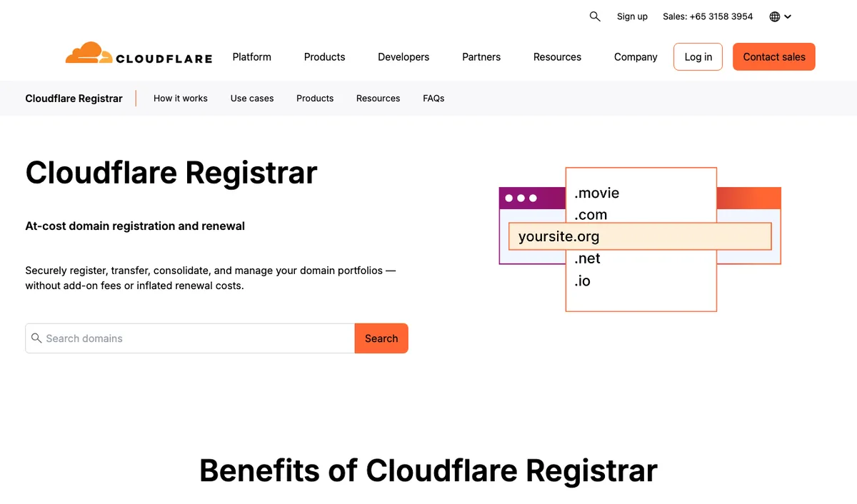This screenshot has width=857, height=504.
Task: Select the Cloudflare Registrar subnav title
Action: [x=74, y=99]
